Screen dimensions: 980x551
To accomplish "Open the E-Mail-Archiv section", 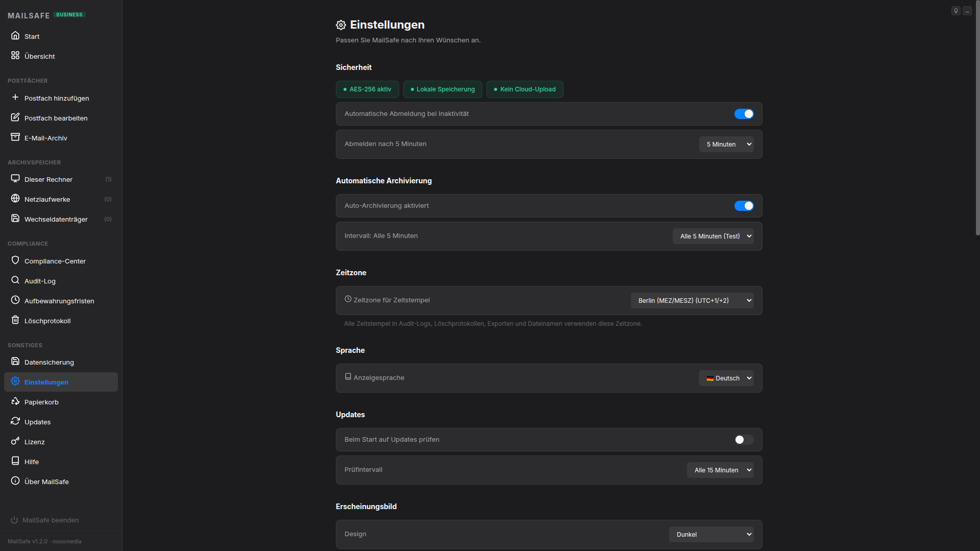I will click(15, 137).
